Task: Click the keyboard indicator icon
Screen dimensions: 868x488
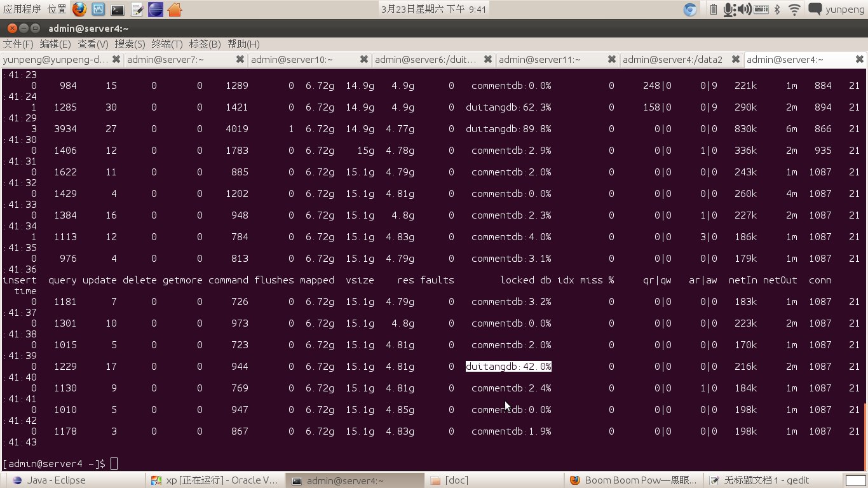Action: [x=761, y=10]
